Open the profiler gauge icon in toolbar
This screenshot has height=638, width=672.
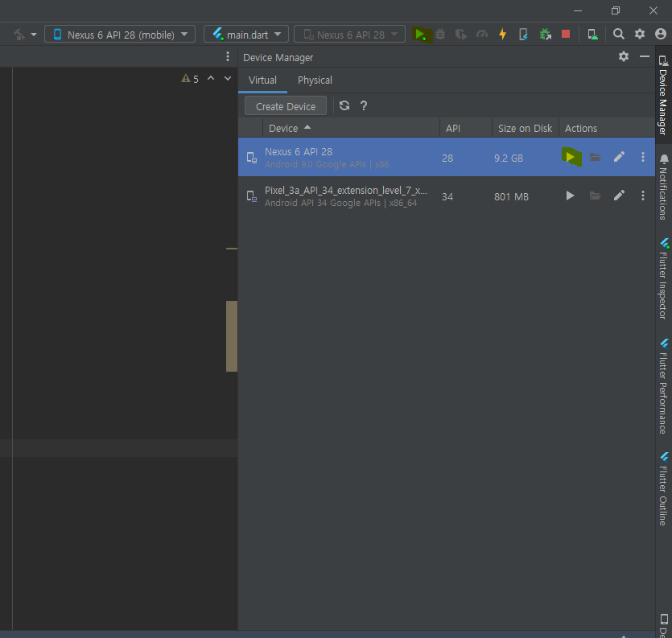(482, 35)
